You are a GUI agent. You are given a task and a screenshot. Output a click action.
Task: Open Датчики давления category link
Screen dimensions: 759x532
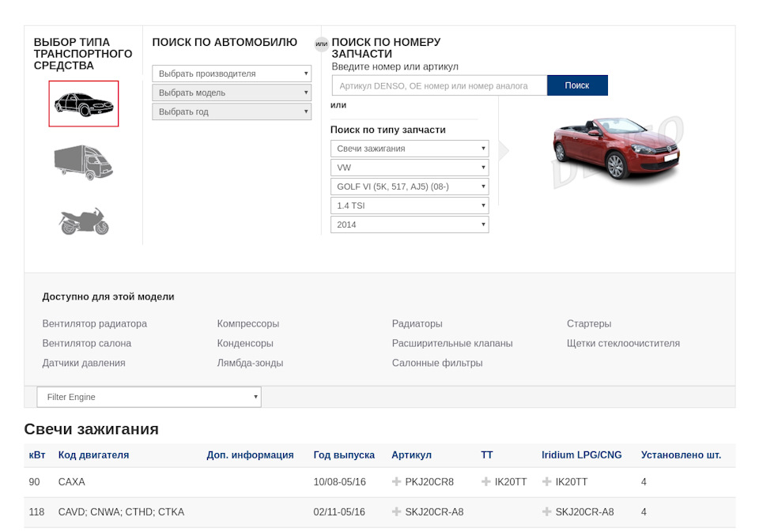[84, 363]
